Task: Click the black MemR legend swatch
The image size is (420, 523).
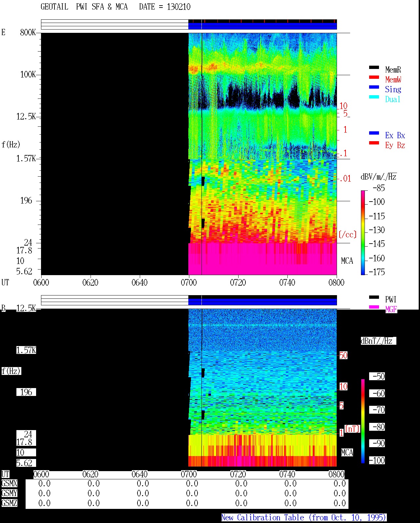Action: pos(374,68)
